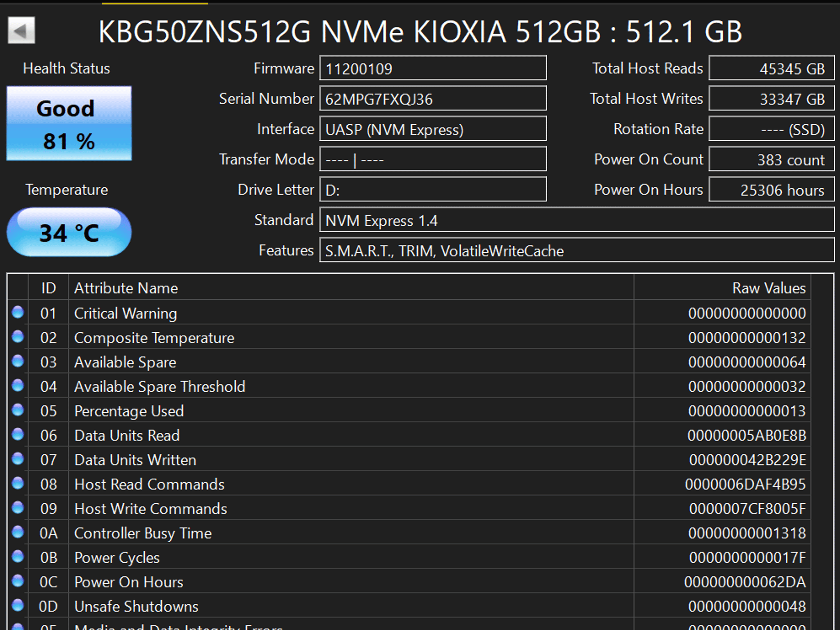The height and width of the screenshot is (630, 840).
Task: Click the status dot for Unsafe Shutdowns
Action: [18, 605]
